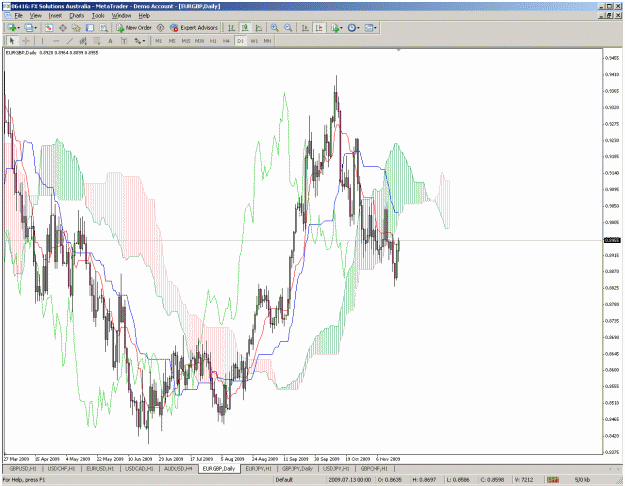Switch chart to Bar Chart mode

pyautogui.click(x=231, y=28)
